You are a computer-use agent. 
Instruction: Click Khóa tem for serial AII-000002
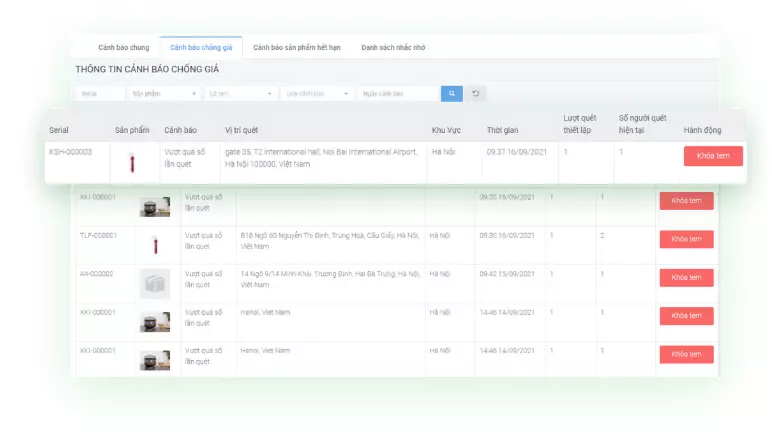tap(686, 278)
